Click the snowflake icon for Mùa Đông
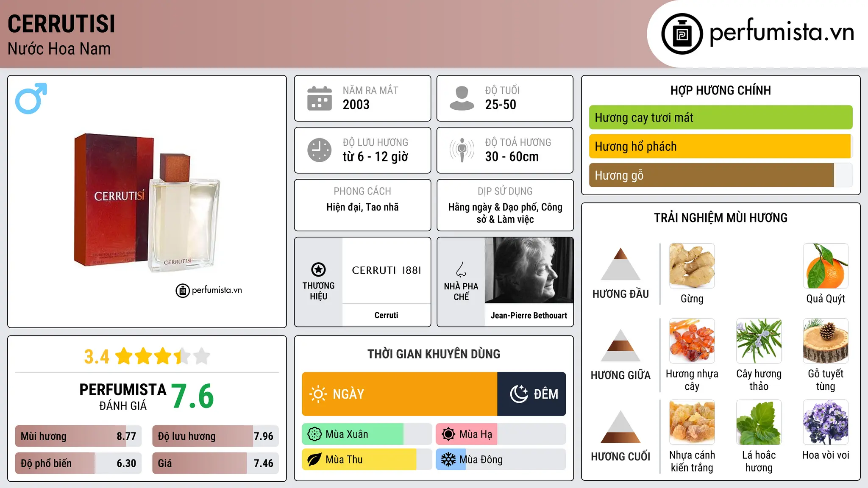Image resolution: width=868 pixels, height=488 pixels. coord(448,460)
